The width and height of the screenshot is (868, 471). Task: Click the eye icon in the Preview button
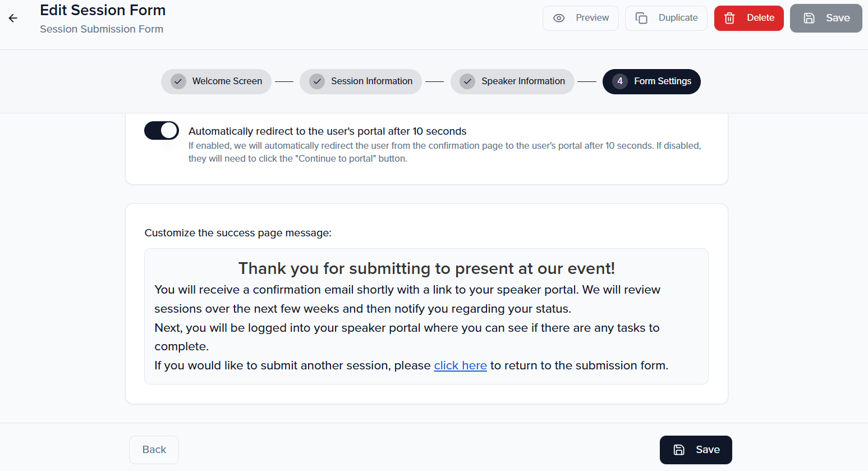[x=559, y=18]
